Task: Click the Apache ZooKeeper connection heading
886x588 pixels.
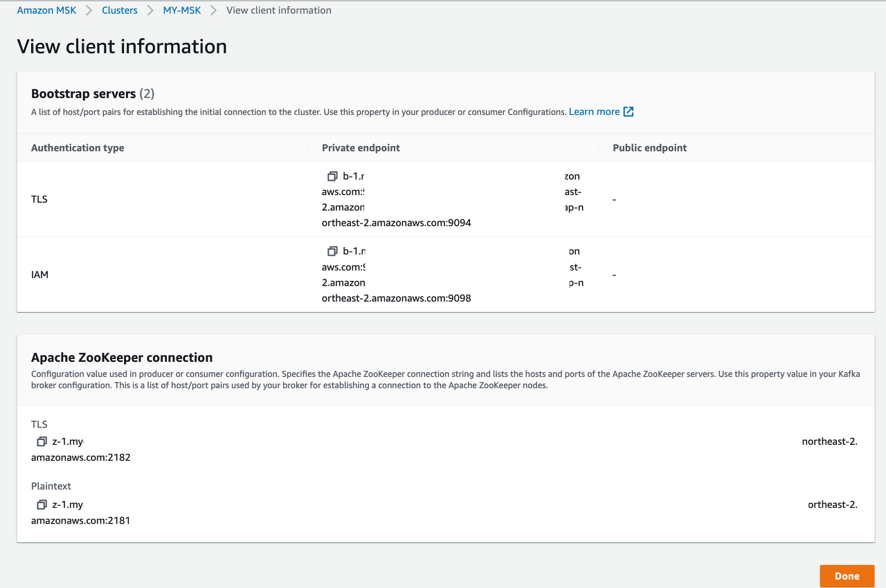Action: point(122,358)
